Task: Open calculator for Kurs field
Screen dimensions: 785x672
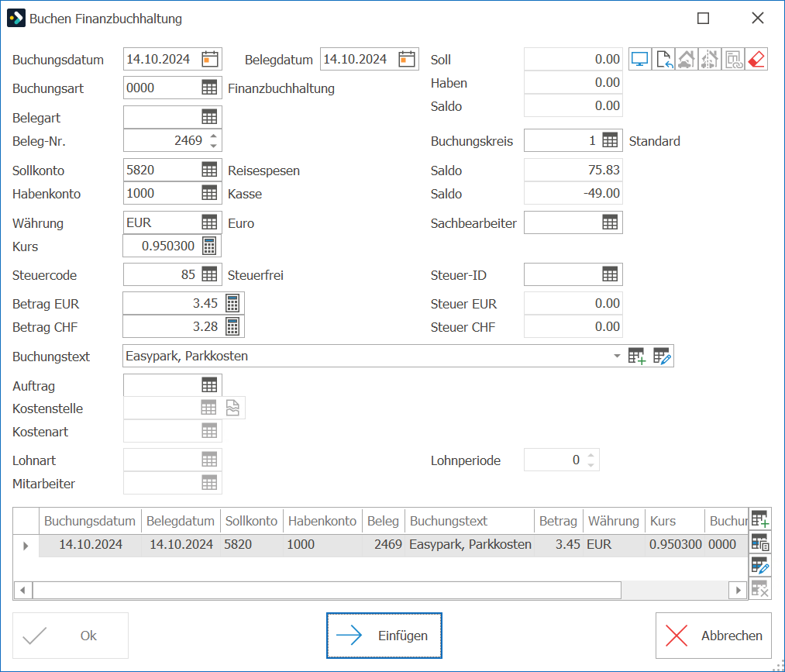Action: (x=209, y=246)
